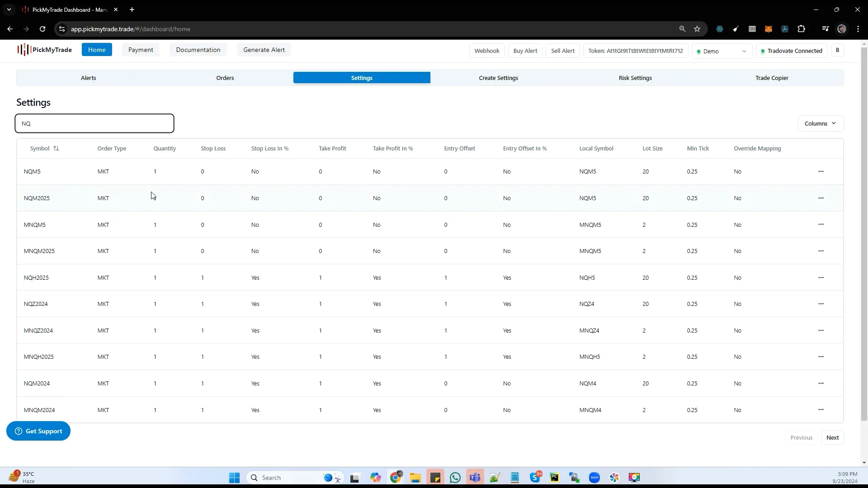Select the Settings tab

(x=362, y=78)
